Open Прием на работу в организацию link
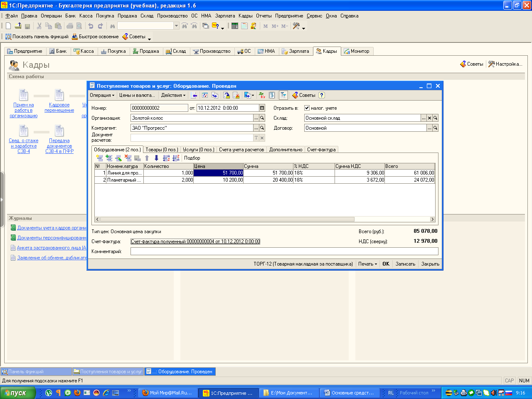532x399 pixels. (24, 110)
